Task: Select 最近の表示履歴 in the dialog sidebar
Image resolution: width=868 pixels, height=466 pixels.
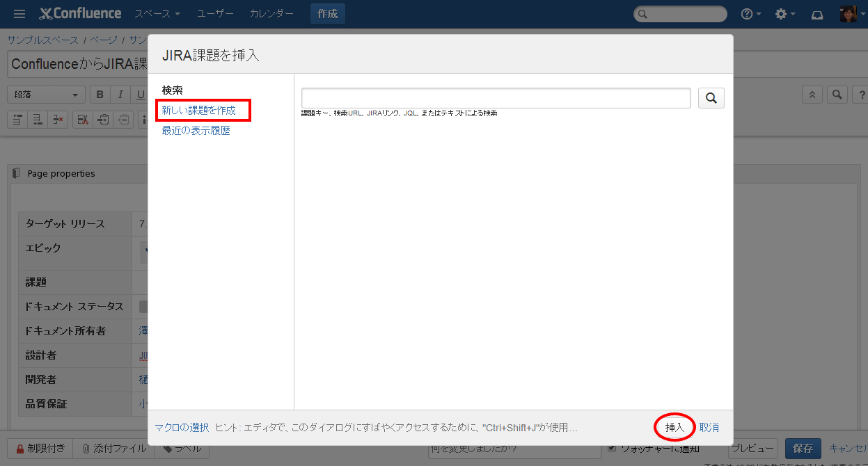Action: coord(196,130)
